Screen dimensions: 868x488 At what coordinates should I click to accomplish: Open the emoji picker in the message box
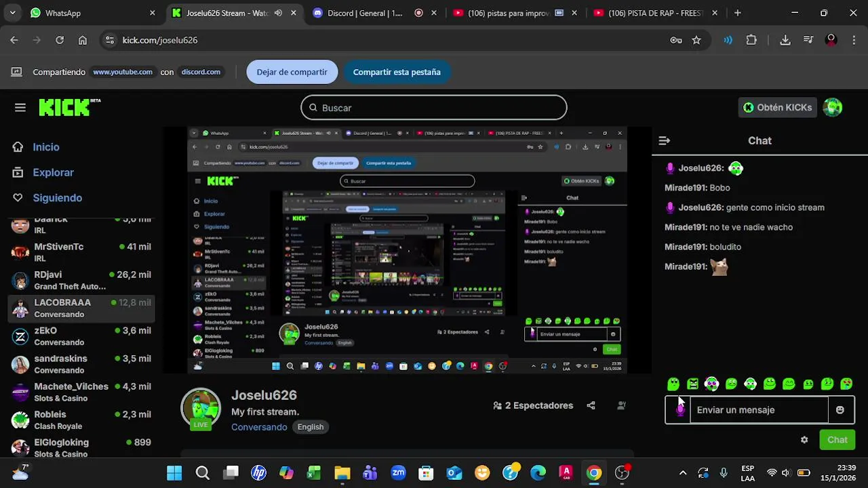coord(840,410)
